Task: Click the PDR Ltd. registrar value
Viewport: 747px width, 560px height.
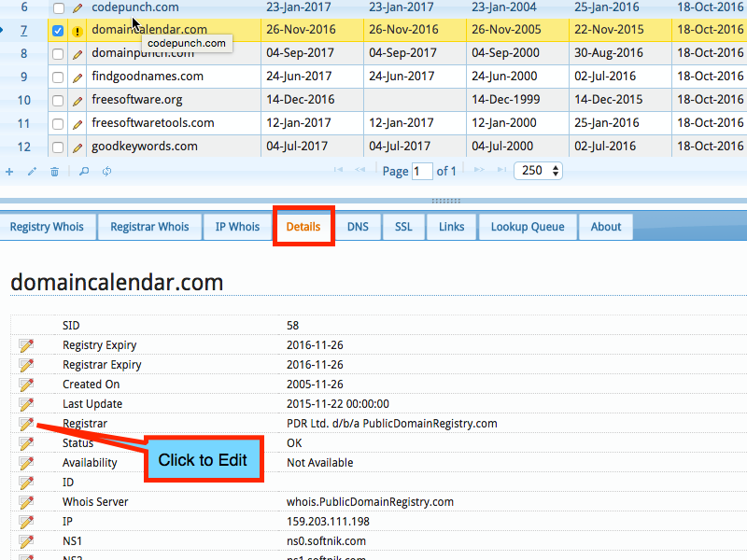Action: tap(391, 424)
